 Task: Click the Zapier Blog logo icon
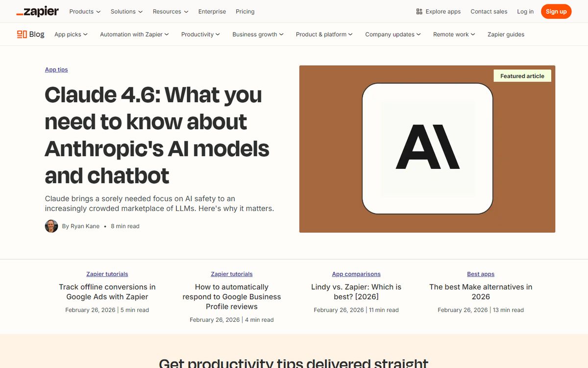[x=22, y=34]
